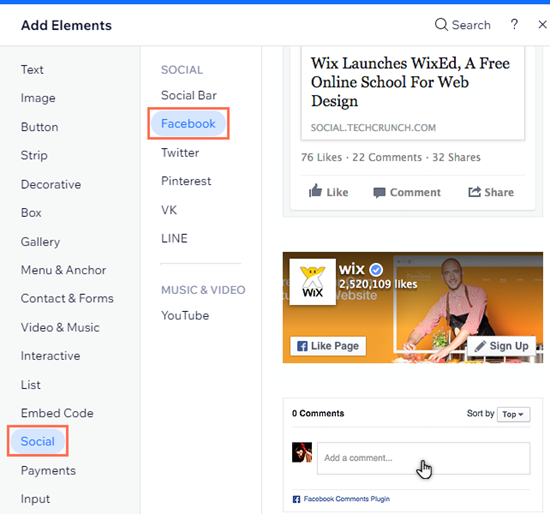Click the Like Page button
This screenshot has width=550, height=514.
click(328, 346)
